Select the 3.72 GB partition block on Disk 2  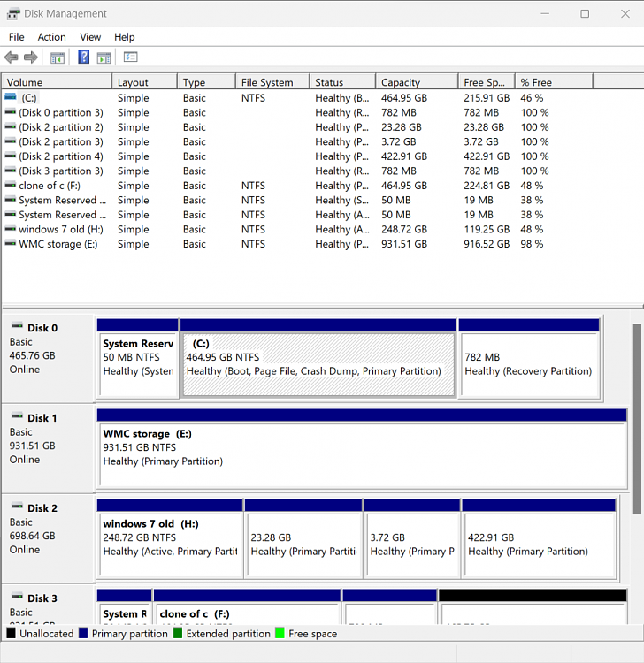pos(412,537)
